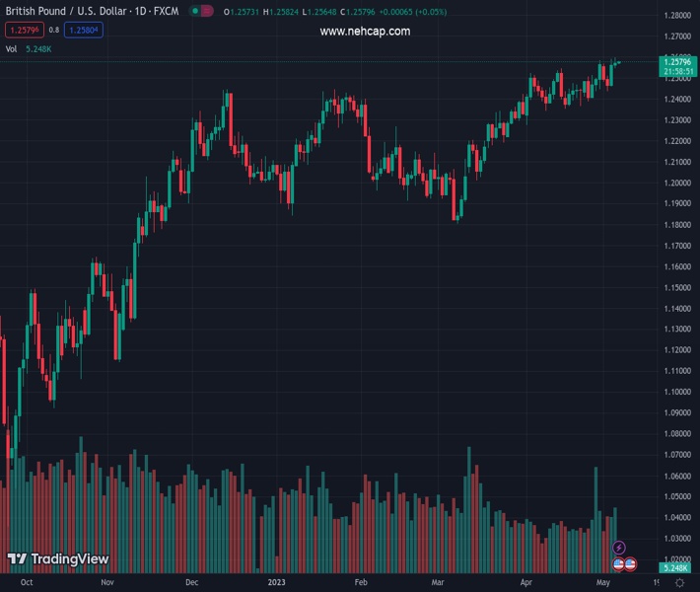Click the purple lightning bolt event icon
This screenshot has width=700, height=592.
click(x=619, y=548)
